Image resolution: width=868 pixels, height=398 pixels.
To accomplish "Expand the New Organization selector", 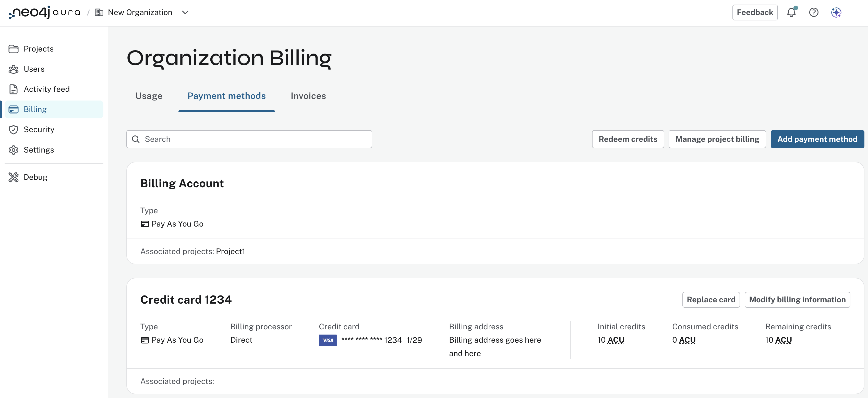I will (185, 13).
